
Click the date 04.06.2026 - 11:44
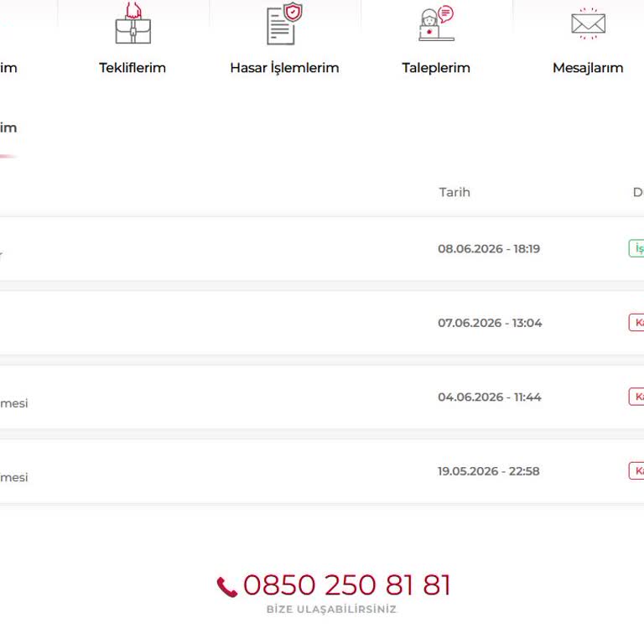point(490,397)
